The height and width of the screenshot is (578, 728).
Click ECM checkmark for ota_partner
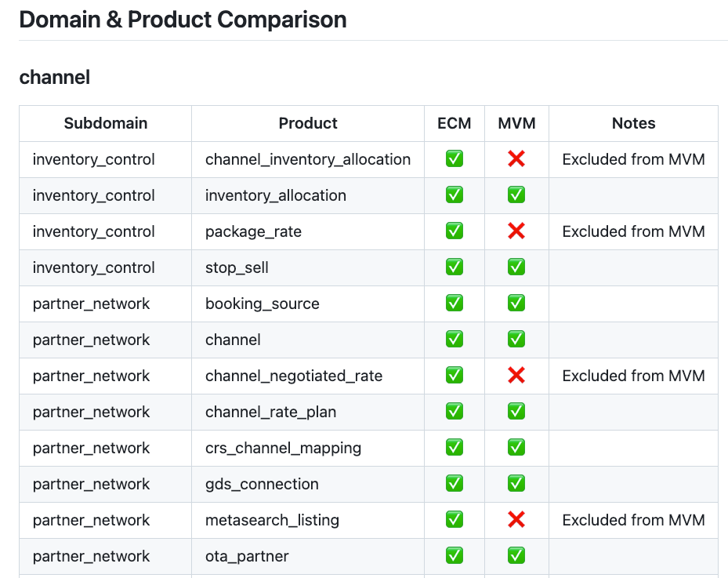[x=454, y=556]
